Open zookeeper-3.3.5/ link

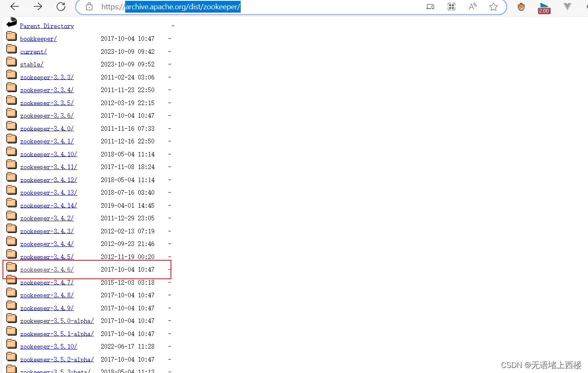[47, 103]
